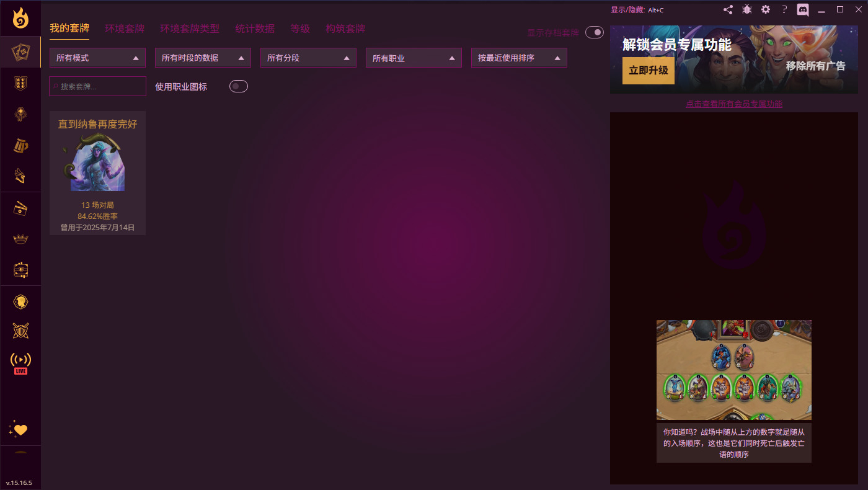Open the profile head coin icon in sidebar

tap(20, 302)
